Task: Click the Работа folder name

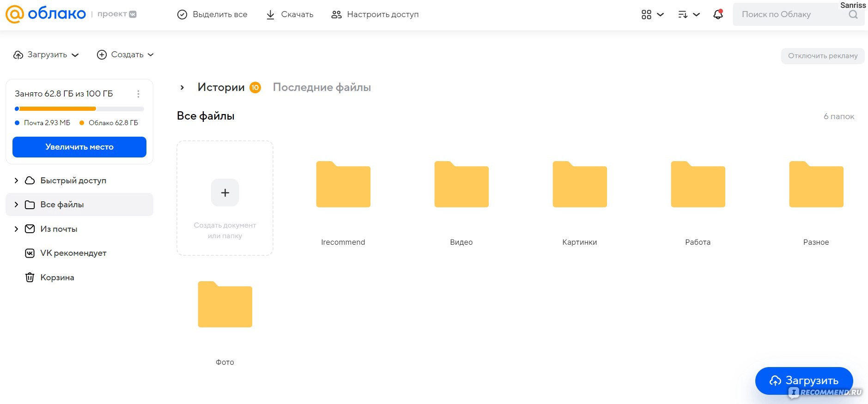Action: 698,242
